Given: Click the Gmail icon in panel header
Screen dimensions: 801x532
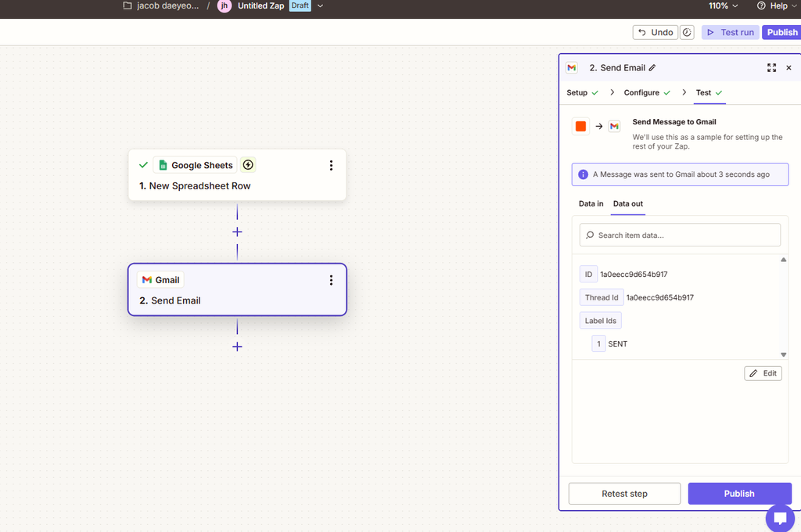Looking at the screenshot, I should (572, 67).
